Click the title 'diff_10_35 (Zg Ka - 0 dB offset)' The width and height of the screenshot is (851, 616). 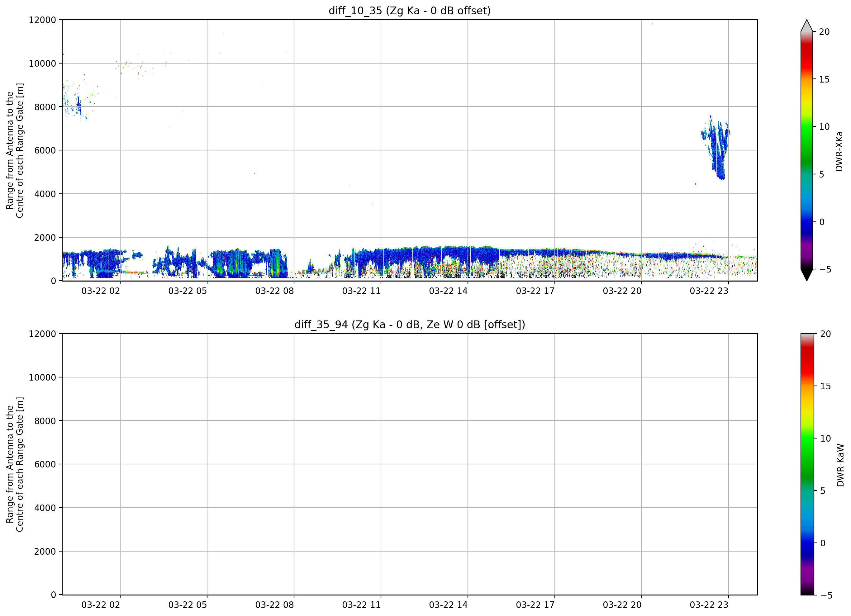click(409, 11)
